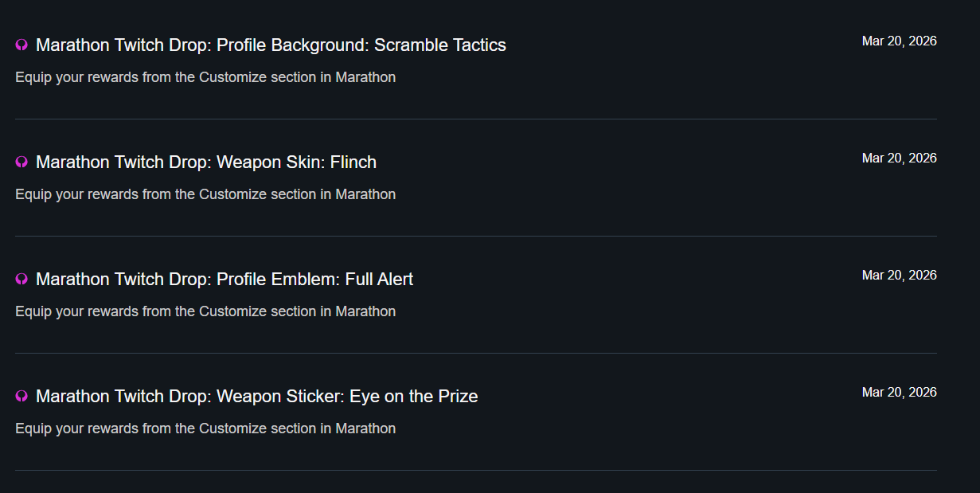This screenshot has height=493, width=980.
Task: Open the Weapon Skin: Flinch drop title
Action: [x=206, y=162]
